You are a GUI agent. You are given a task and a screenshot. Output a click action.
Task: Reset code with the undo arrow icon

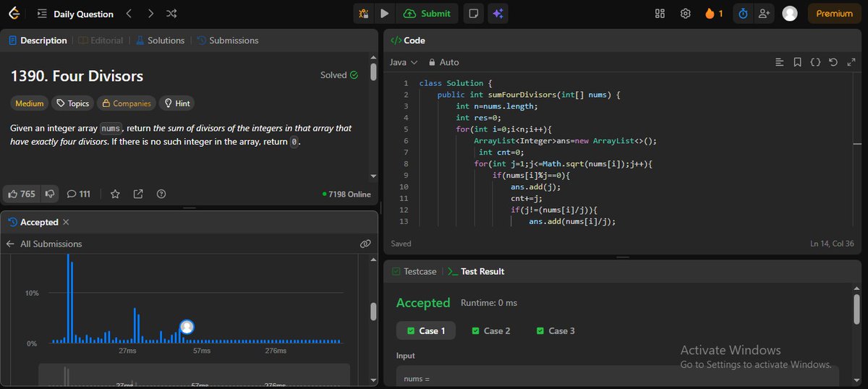833,62
